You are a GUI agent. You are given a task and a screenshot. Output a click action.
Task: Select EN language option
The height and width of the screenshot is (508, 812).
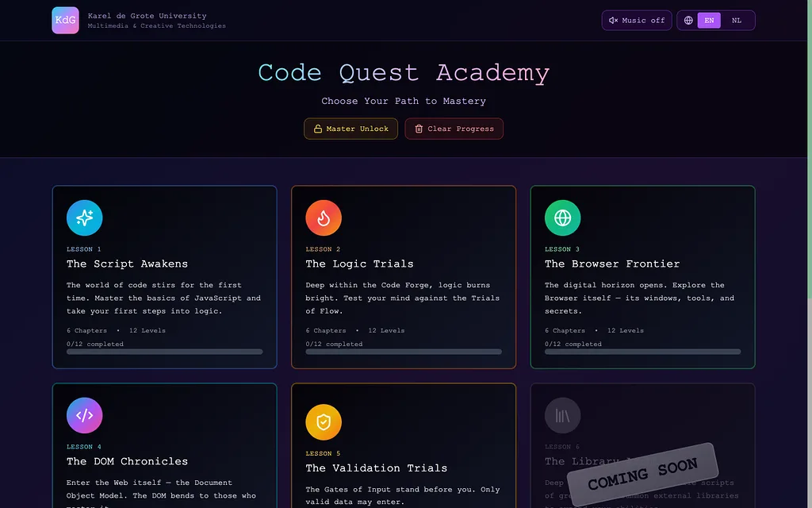coord(709,20)
